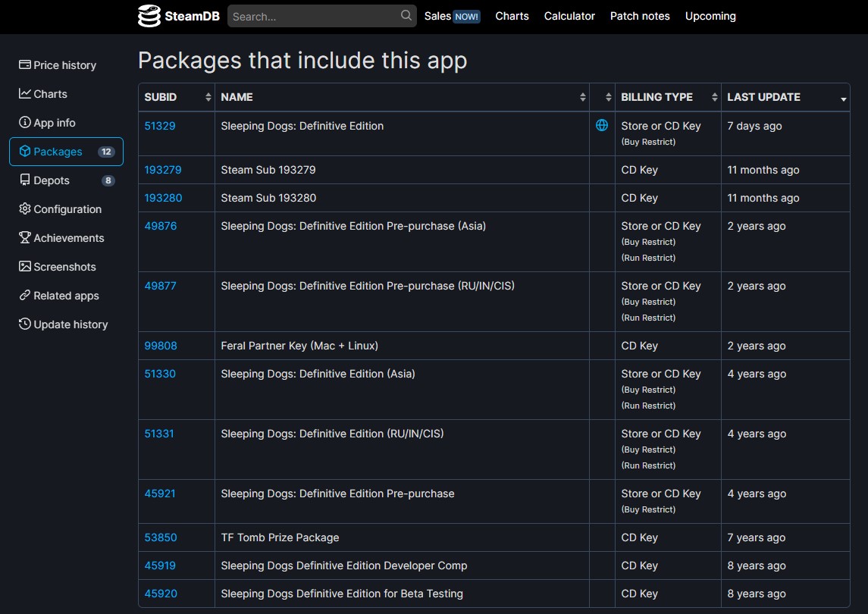Click the Achievements trophy icon
This screenshot has width=868, height=614.
[x=25, y=237]
